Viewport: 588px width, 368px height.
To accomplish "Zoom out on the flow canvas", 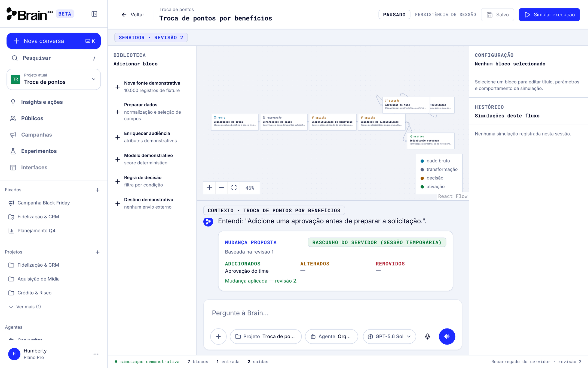I will 222,188.
